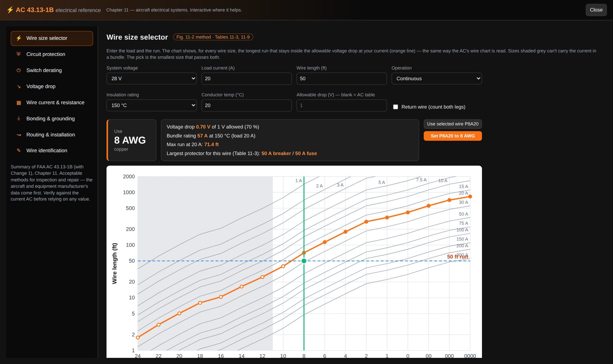Click the Wire identification pencil icon
613x364 pixels.
pos(18,151)
